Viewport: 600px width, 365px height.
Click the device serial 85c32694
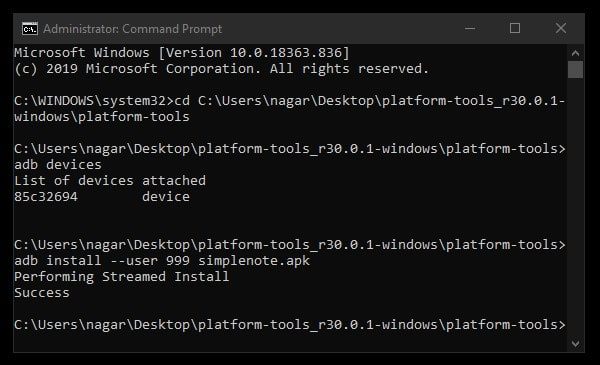coord(46,197)
